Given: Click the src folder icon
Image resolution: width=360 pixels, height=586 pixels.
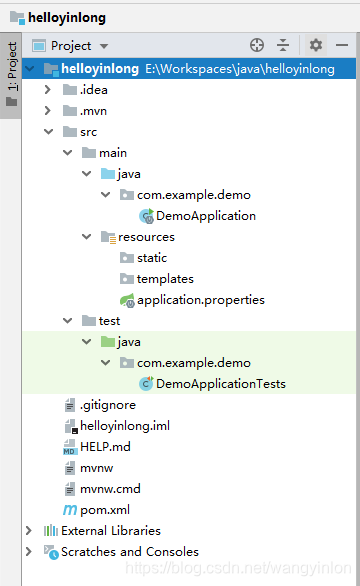Looking at the screenshot, I should 70,131.
